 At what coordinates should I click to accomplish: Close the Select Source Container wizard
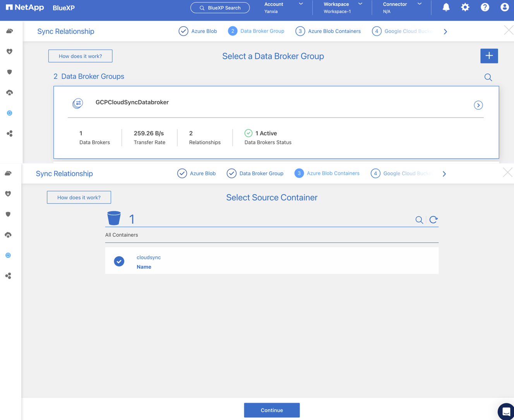point(507,172)
